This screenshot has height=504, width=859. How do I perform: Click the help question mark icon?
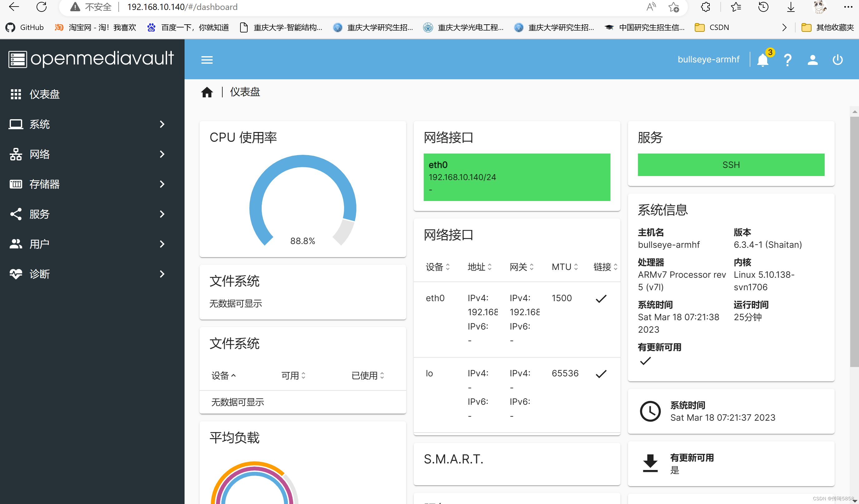point(787,60)
